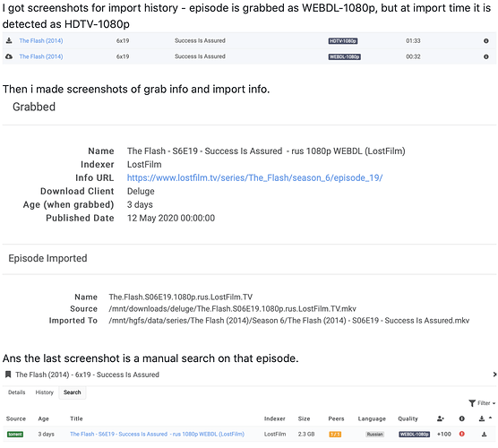
Task: Select the Search tab
Action: (x=72, y=392)
